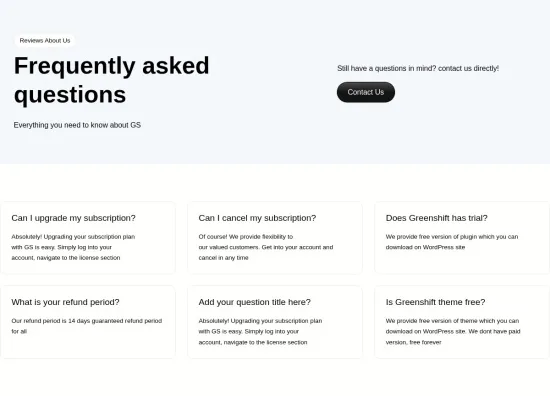Click the Frequently asked questions heading
550x396 pixels.
pos(112,80)
